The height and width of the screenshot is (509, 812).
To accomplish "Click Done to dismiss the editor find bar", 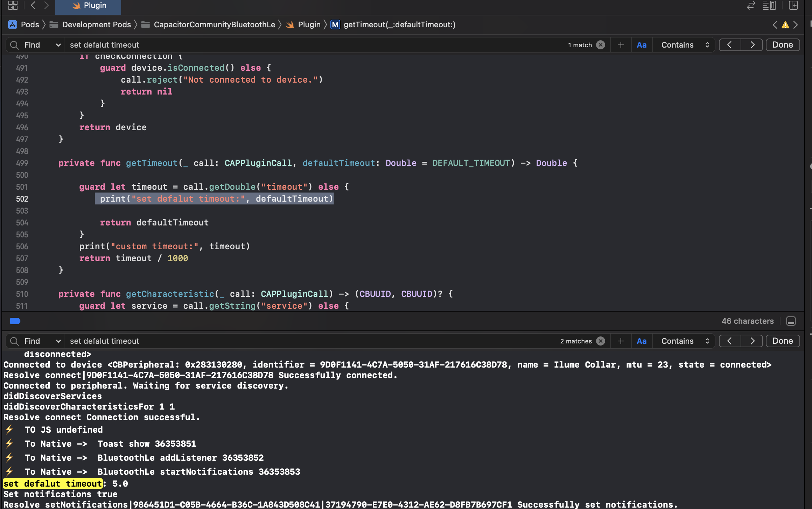I will click(x=783, y=44).
